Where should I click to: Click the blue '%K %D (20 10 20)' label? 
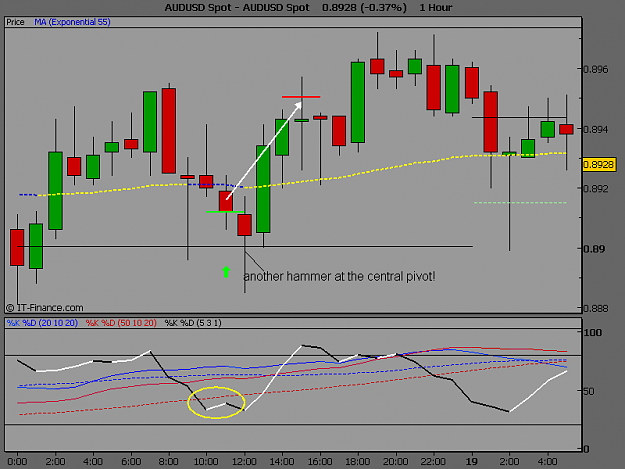[x=42, y=323]
